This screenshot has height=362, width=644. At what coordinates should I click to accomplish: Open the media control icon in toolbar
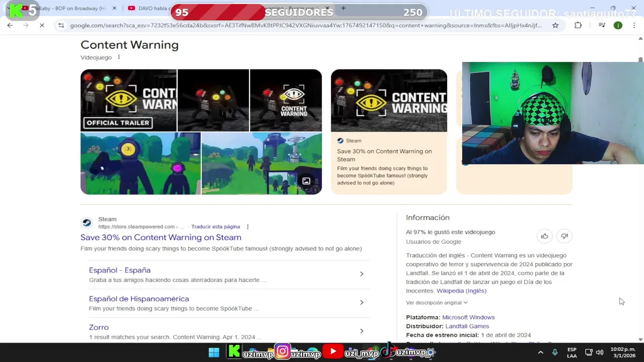point(602,25)
